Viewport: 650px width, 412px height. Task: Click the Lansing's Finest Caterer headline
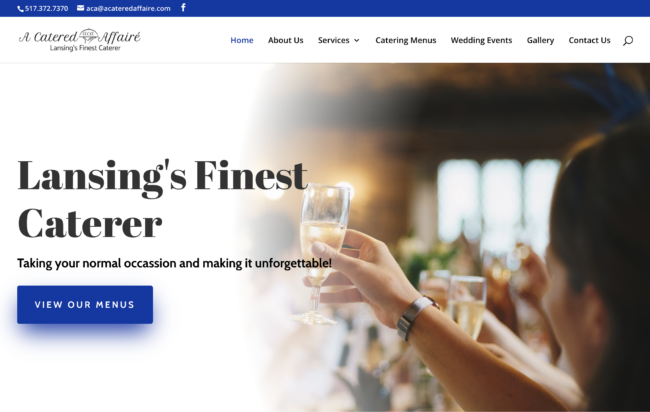[x=162, y=199]
